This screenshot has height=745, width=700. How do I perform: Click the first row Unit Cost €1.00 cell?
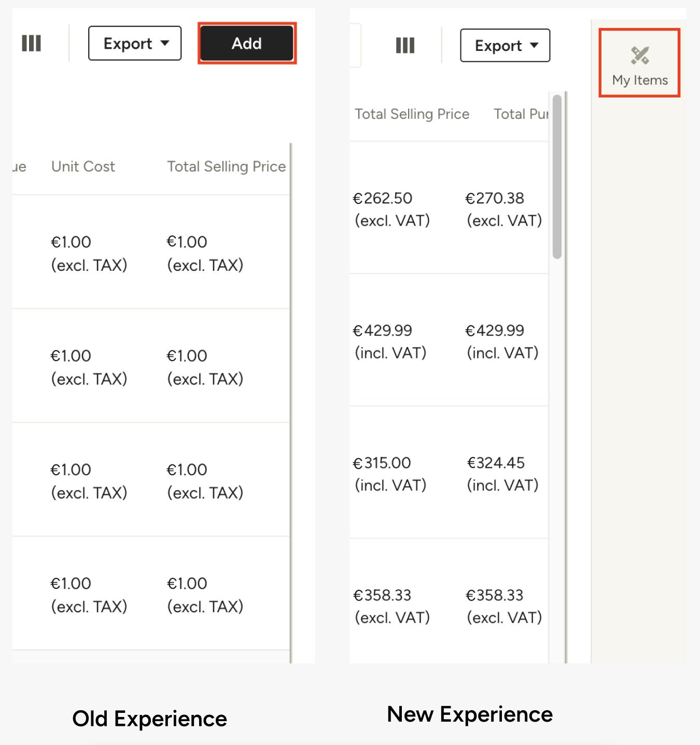pos(89,253)
